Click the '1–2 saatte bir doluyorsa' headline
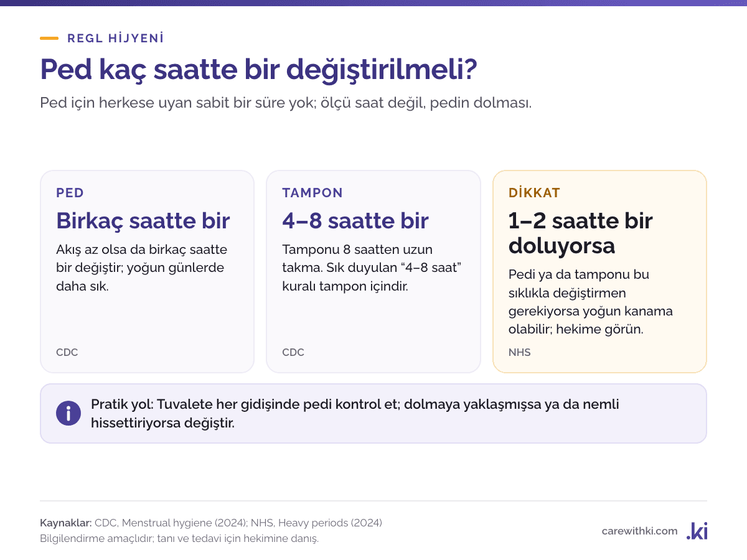Screen dimensions: 747x560 click(x=581, y=233)
